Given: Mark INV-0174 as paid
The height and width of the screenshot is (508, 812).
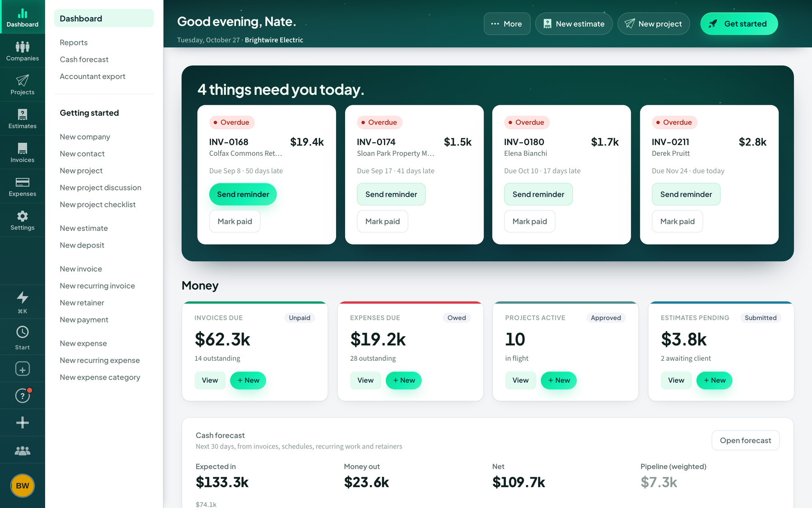Looking at the screenshot, I should [x=382, y=221].
